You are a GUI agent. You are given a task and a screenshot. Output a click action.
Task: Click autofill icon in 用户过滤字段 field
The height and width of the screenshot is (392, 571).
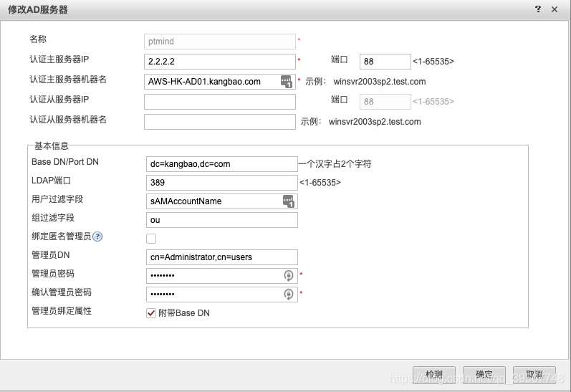click(x=289, y=201)
